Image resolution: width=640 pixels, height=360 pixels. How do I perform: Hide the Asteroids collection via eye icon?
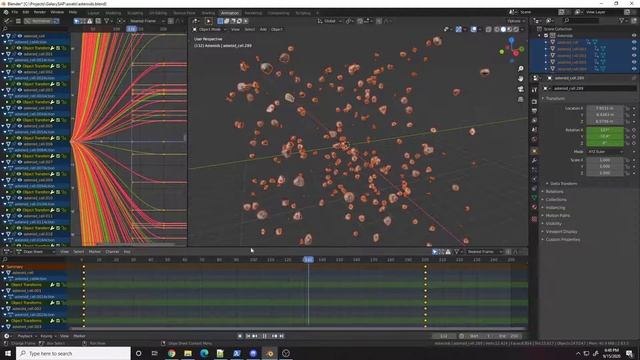click(x=634, y=36)
